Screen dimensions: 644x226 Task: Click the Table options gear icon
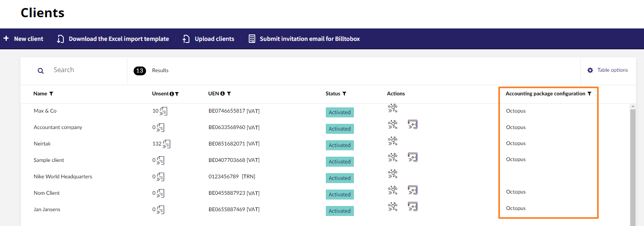point(590,70)
